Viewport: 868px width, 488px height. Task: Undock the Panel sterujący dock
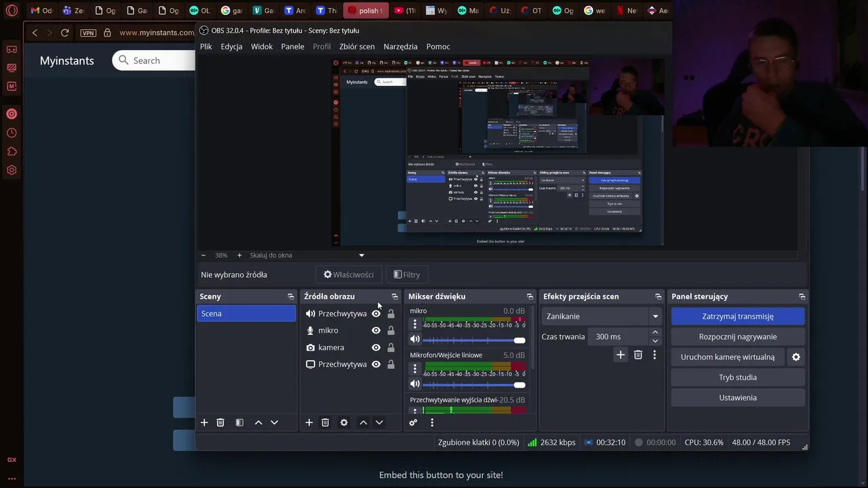(802, 297)
